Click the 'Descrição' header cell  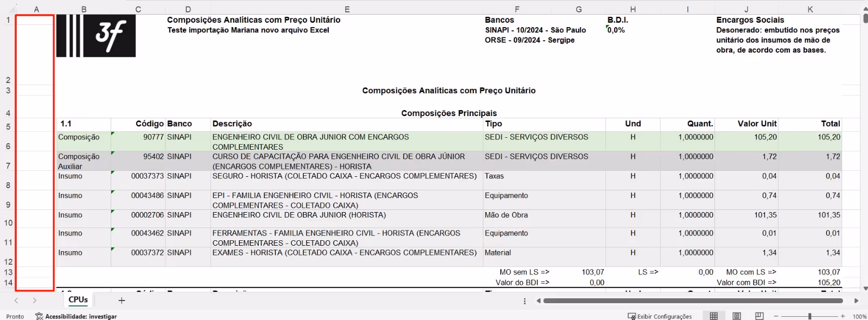pos(347,124)
